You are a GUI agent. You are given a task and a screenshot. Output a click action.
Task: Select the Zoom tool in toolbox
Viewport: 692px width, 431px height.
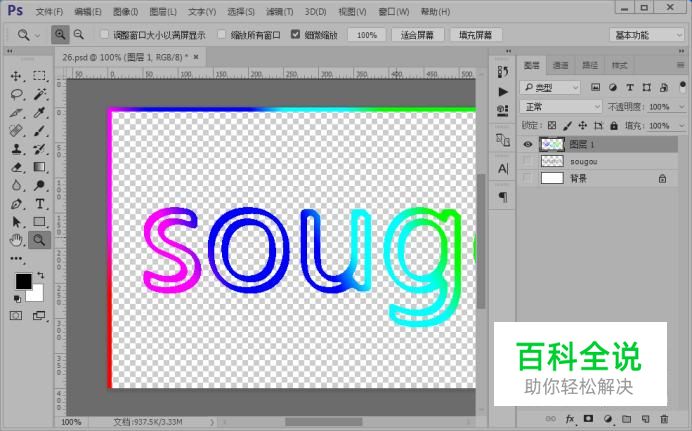pos(40,240)
